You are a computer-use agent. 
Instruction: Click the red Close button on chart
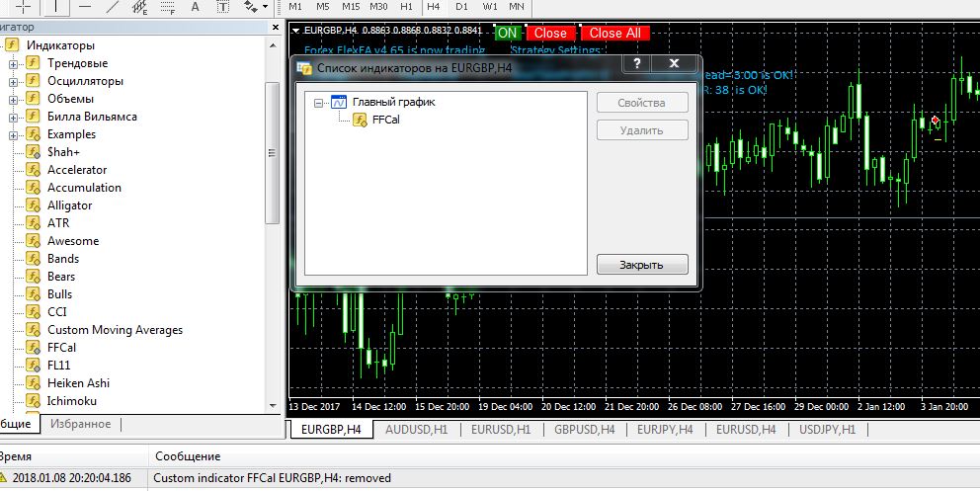[550, 34]
